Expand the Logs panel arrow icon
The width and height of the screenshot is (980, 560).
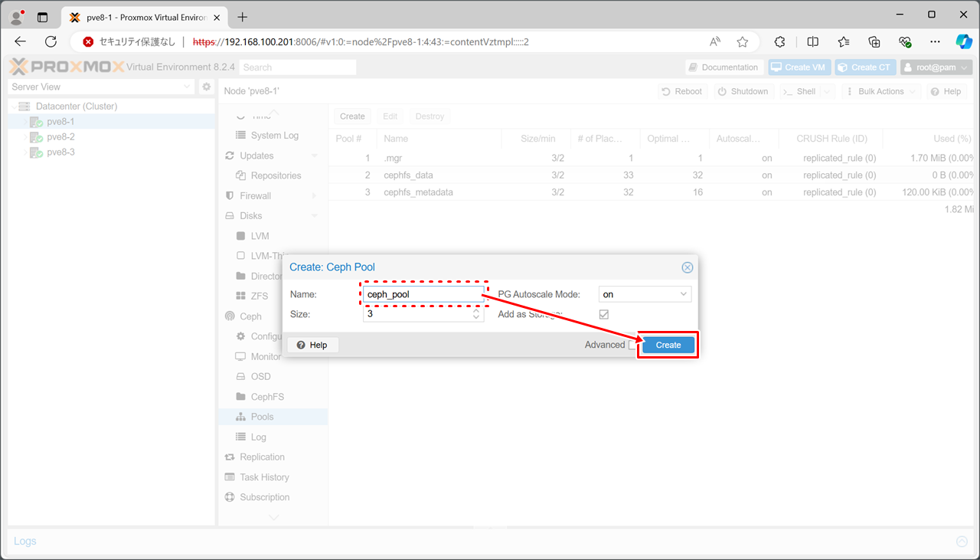click(x=962, y=542)
